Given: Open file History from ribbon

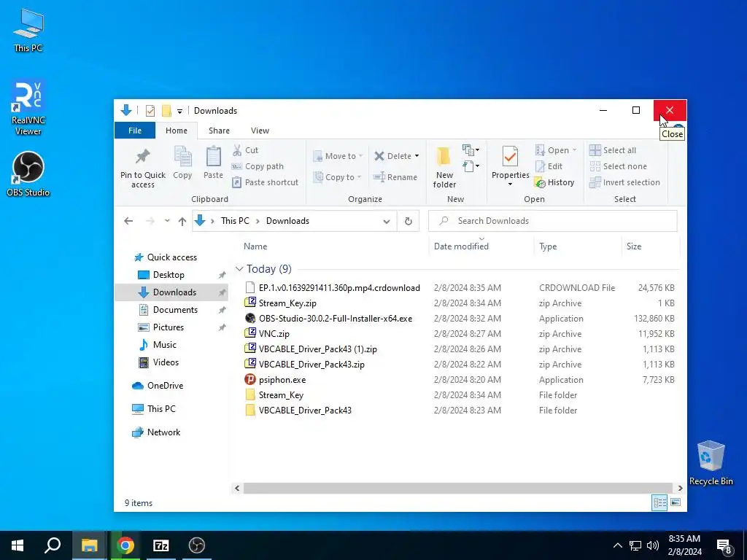Looking at the screenshot, I should coord(554,182).
